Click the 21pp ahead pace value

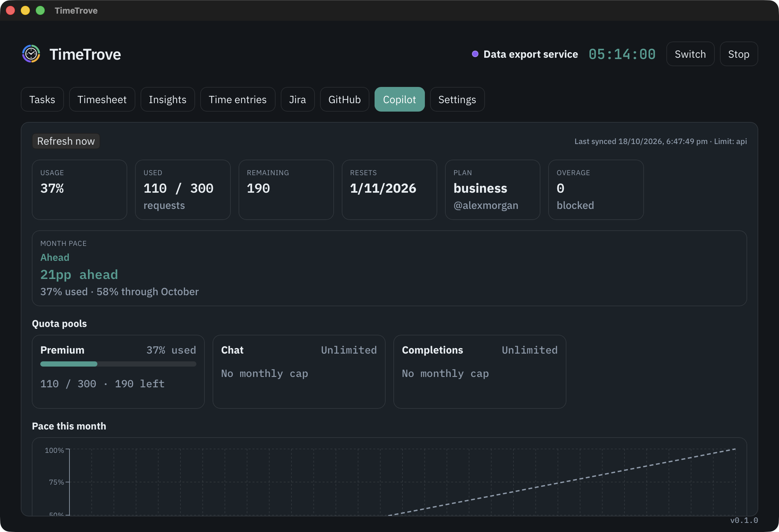[79, 274]
